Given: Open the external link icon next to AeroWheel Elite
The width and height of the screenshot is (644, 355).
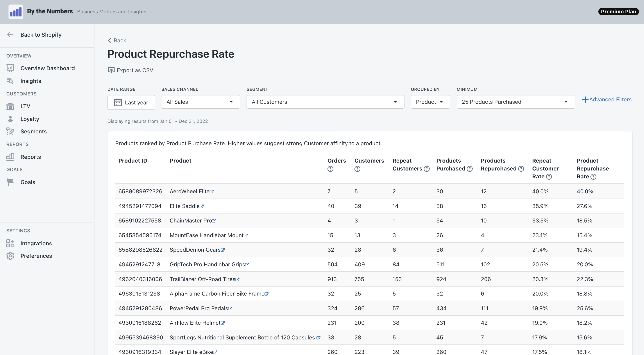Looking at the screenshot, I should coord(212,192).
